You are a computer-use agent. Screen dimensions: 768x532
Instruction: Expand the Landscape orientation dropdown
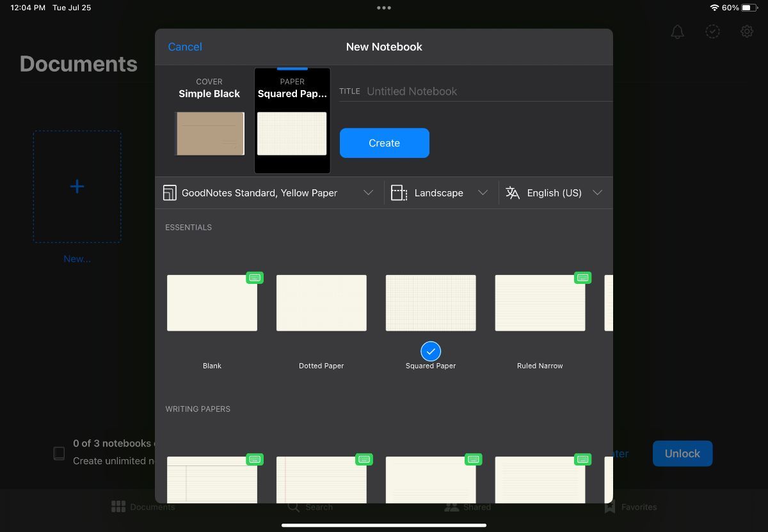pos(483,192)
